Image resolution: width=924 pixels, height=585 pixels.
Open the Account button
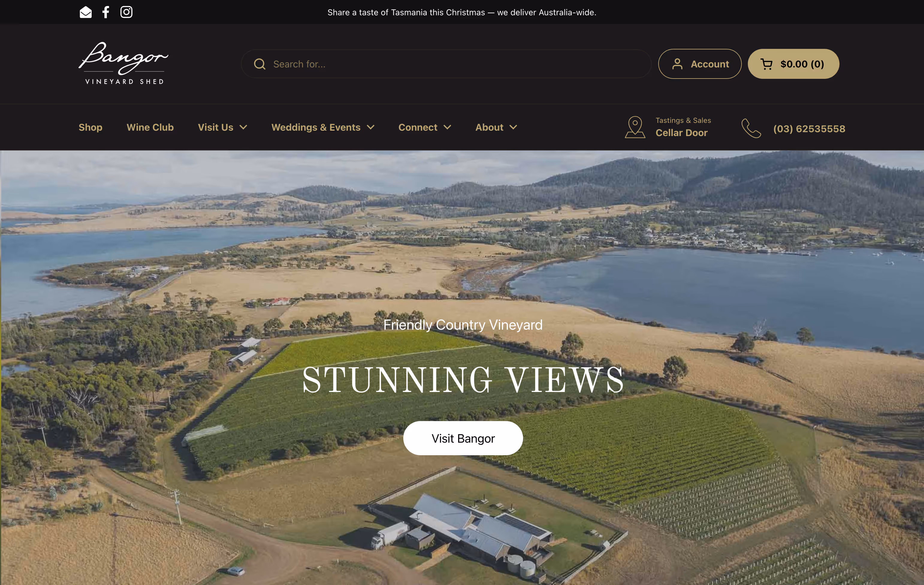(700, 64)
